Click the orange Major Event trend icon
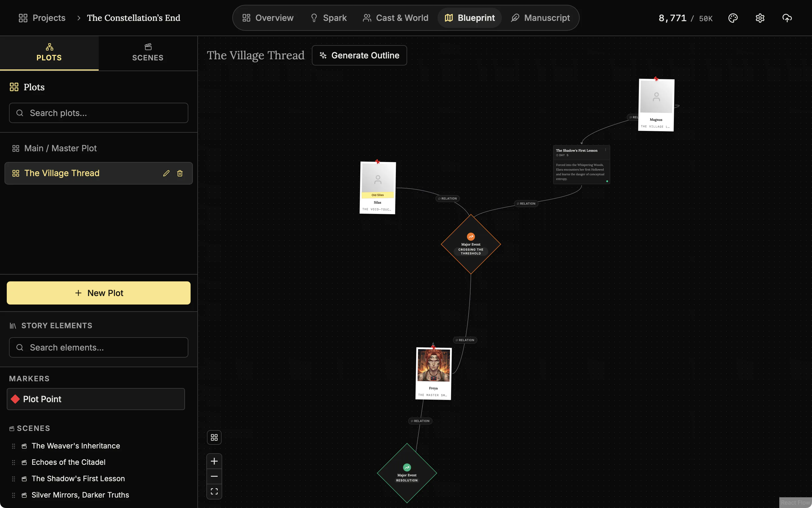812x508 pixels. [x=471, y=237]
